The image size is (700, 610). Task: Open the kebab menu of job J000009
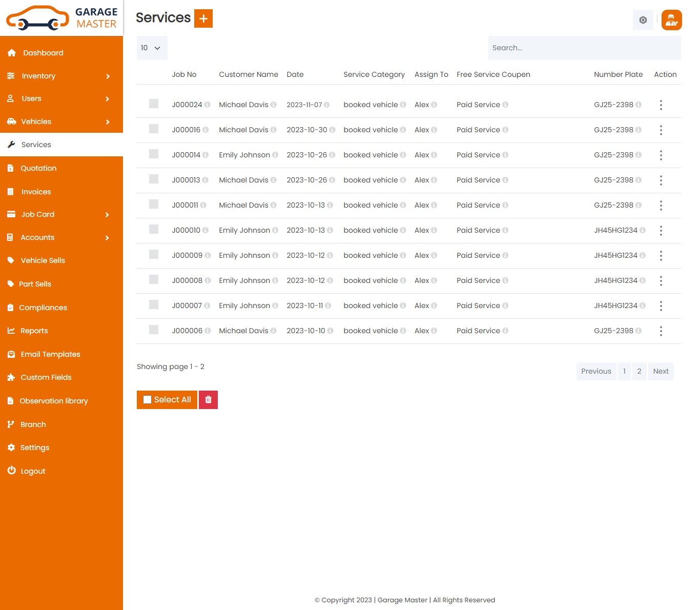[x=661, y=256]
